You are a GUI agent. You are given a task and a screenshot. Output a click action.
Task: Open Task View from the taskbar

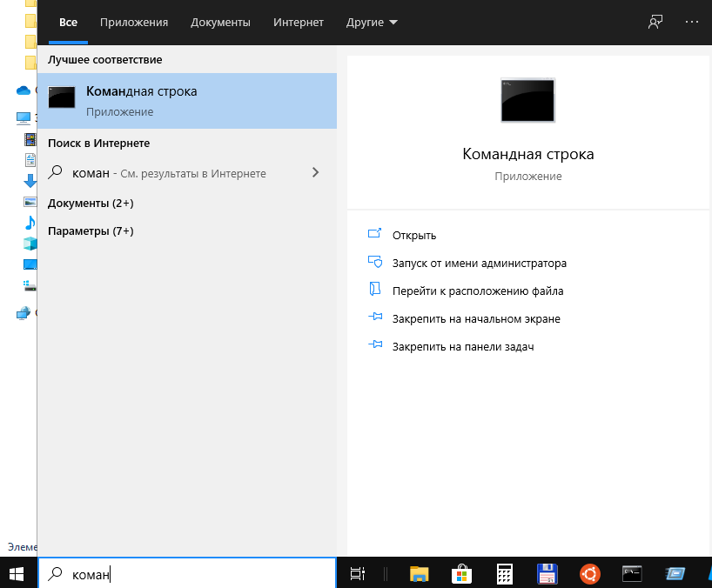[356, 573]
